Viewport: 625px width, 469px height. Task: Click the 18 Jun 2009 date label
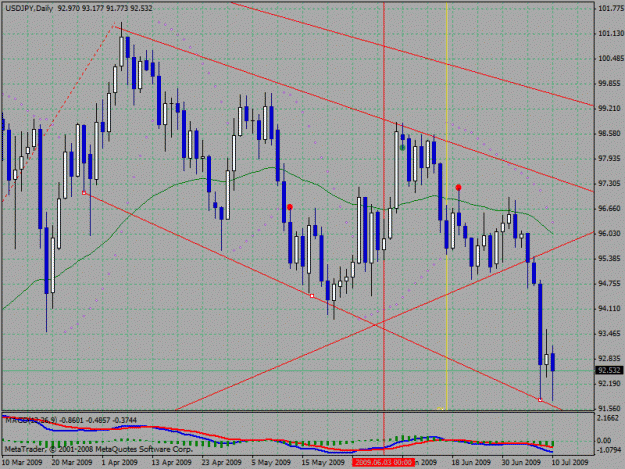click(x=471, y=462)
